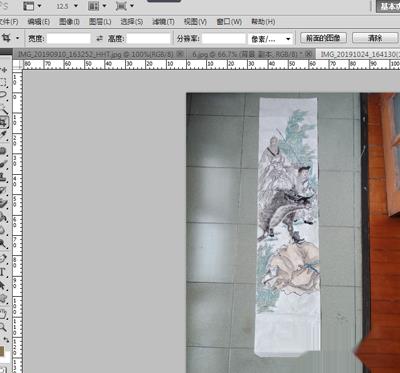This screenshot has height=373, width=400.
Task: Swap width and height values
Action: click(x=99, y=39)
